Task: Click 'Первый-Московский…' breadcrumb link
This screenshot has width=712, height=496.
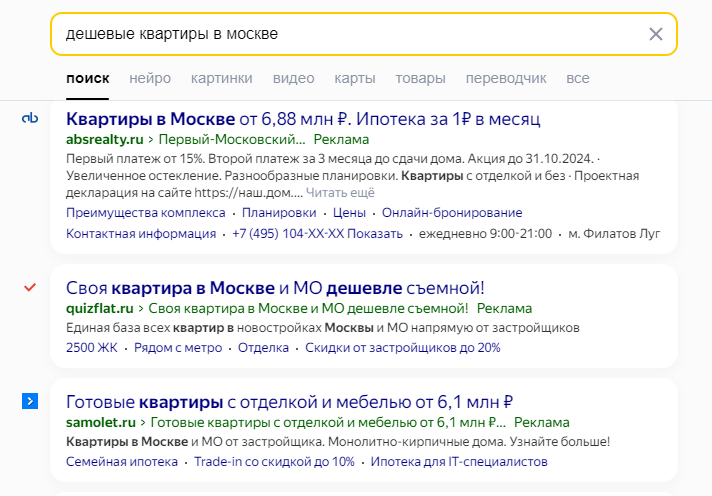Action: (x=232, y=139)
